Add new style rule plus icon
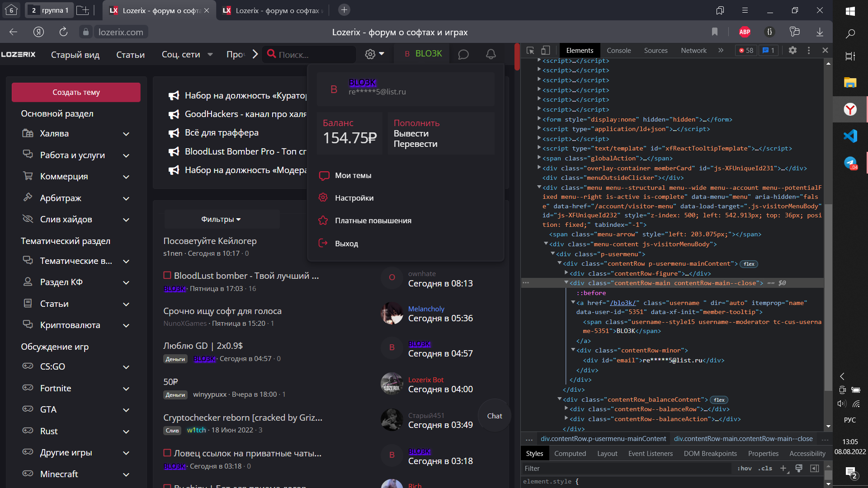The height and width of the screenshot is (488, 868). tap(783, 469)
